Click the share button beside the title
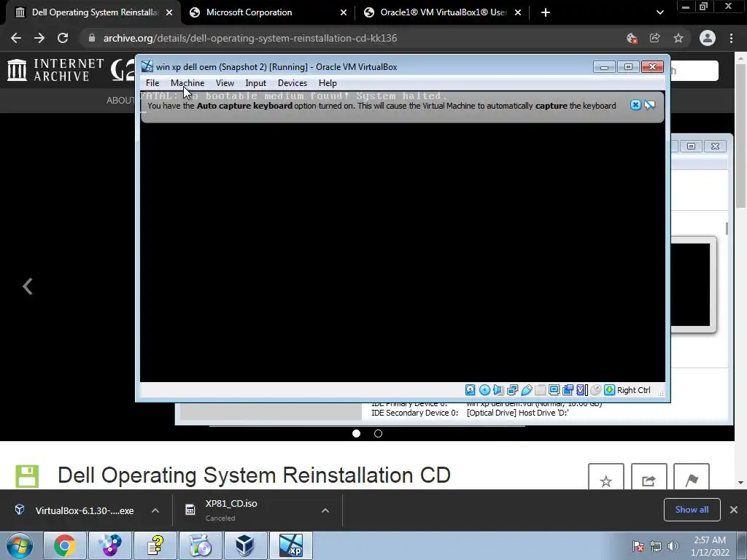Image resolution: width=747 pixels, height=560 pixels. pos(649,477)
